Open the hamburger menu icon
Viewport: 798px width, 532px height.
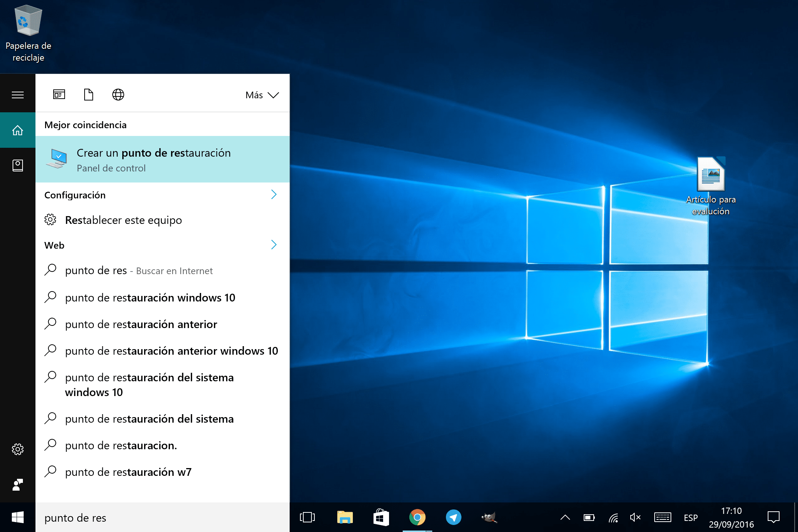tap(17, 94)
